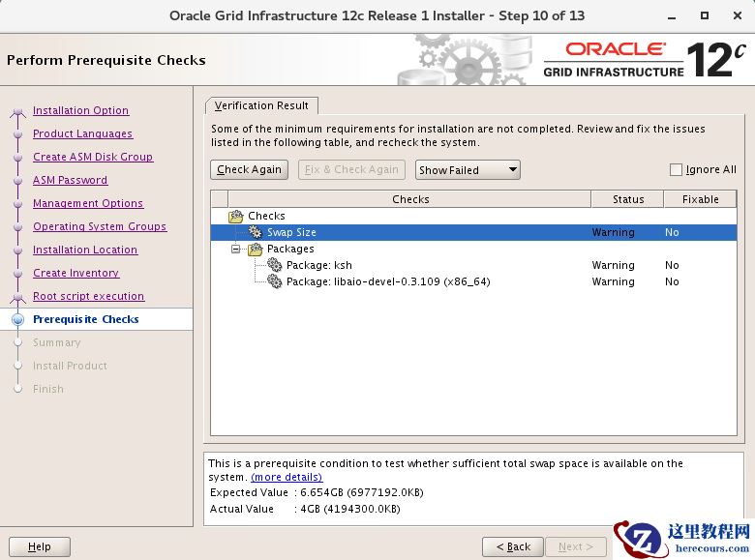Close the installer window
This screenshot has height=560, width=755.
click(x=738, y=15)
